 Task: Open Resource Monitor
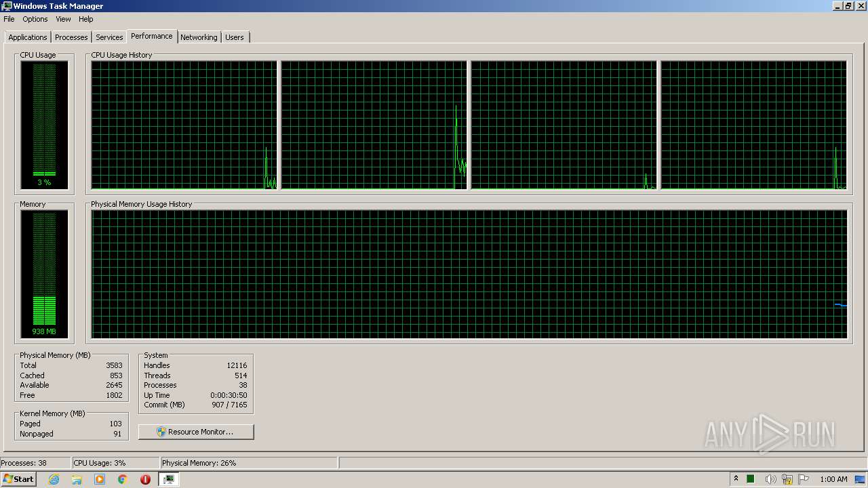196,432
